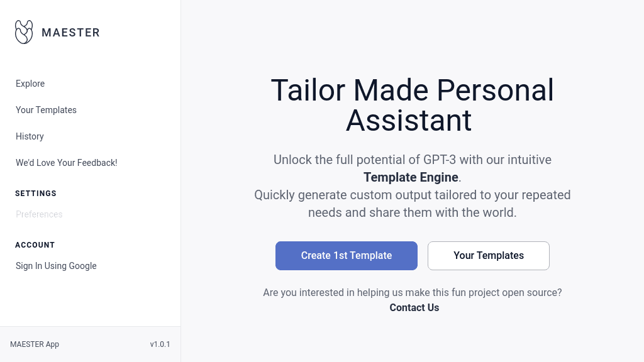View the History page
Image resolution: width=644 pixels, height=362 pixels.
coord(30,136)
